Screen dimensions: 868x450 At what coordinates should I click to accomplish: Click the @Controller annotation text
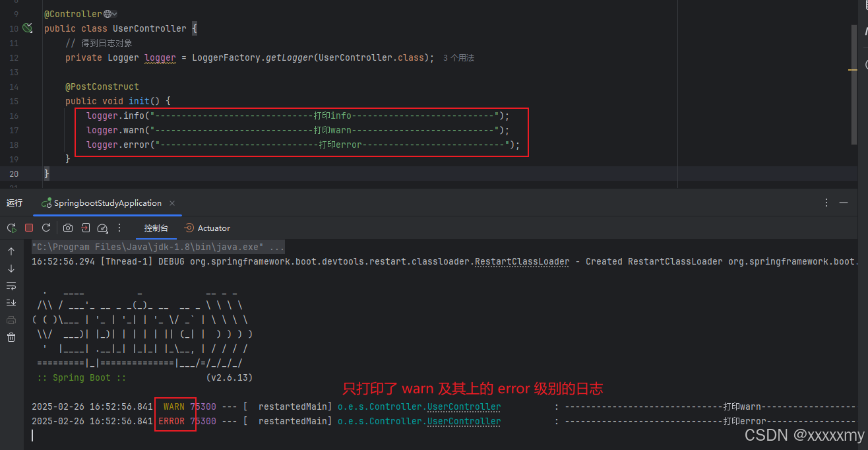[x=73, y=14]
